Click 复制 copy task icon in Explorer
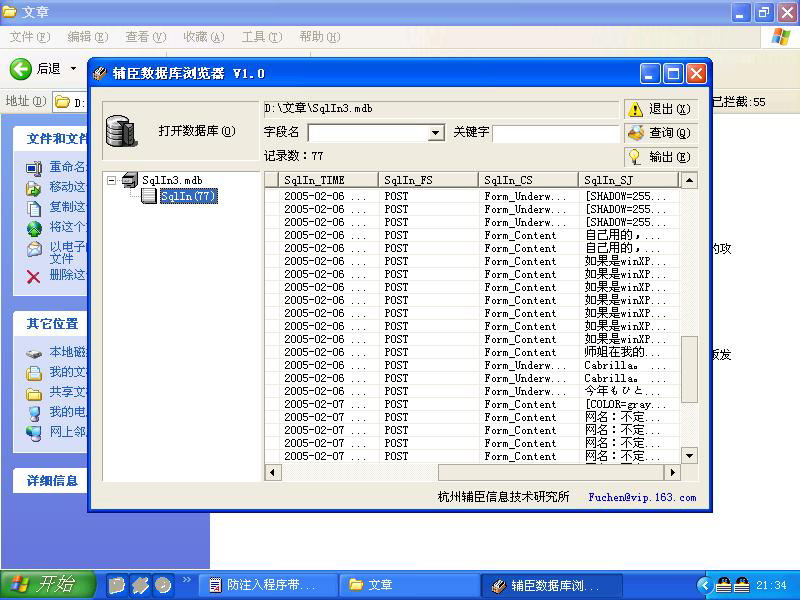The width and height of the screenshot is (800, 600). [x=34, y=208]
